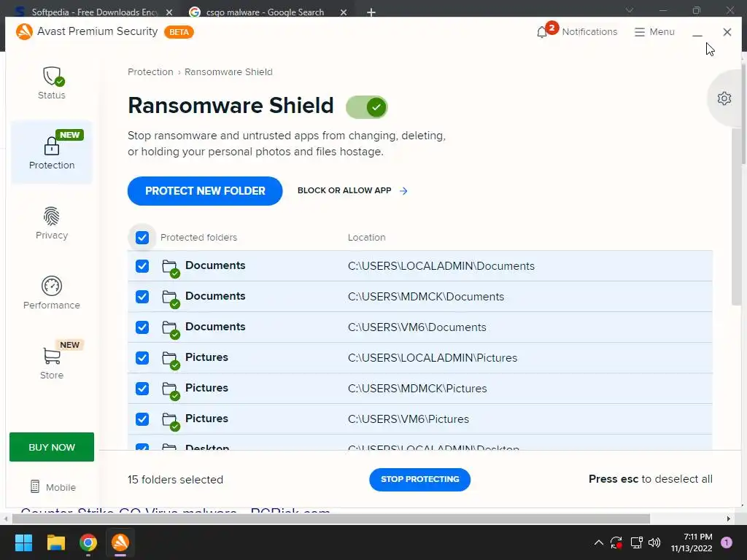The image size is (747, 560).
Task: Close the csgo malware Google tab
Action: point(344,12)
